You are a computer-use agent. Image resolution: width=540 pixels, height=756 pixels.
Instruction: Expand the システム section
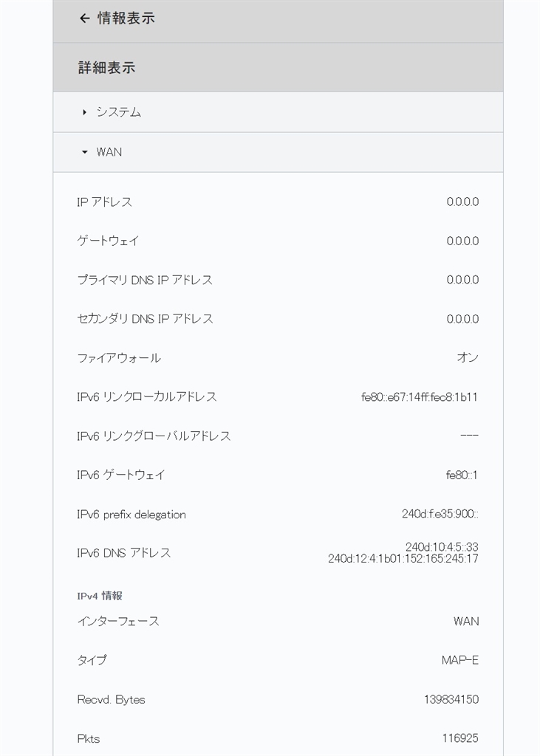coord(118,112)
